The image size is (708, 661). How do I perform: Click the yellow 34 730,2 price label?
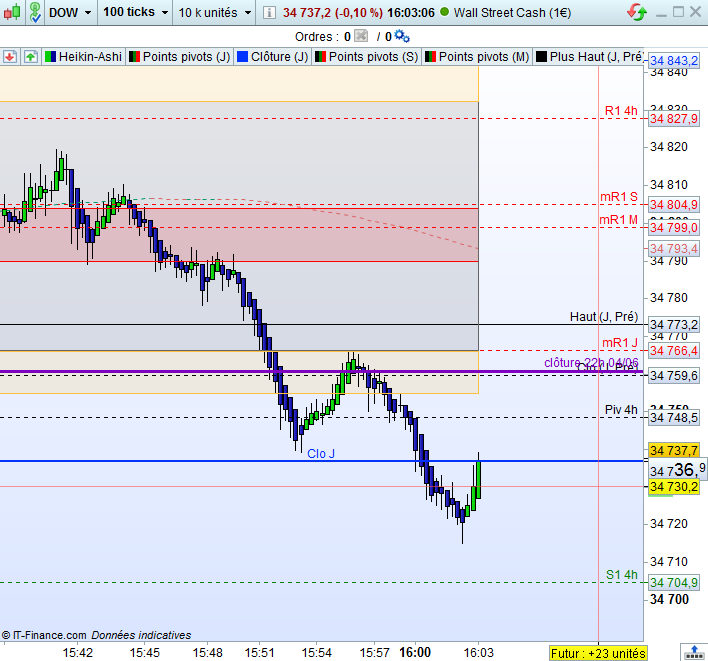coord(674,487)
